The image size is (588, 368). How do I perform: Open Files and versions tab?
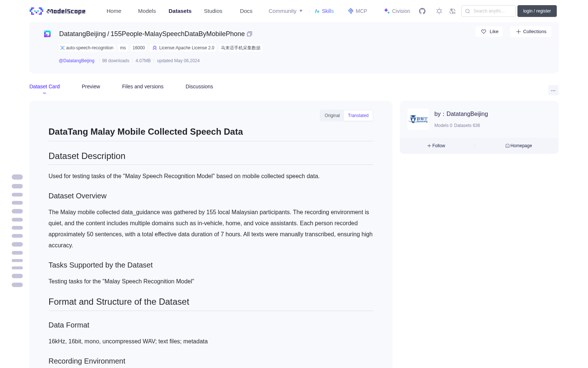143,86
